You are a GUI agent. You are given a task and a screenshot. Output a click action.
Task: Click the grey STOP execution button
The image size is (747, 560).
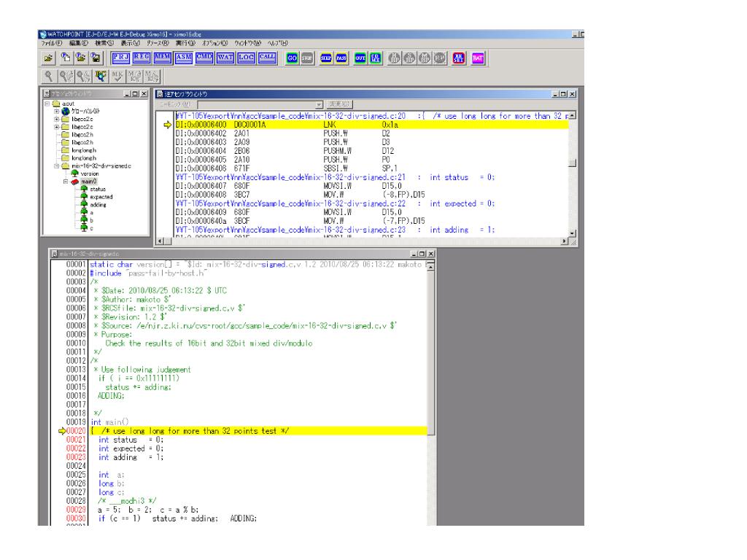307,58
